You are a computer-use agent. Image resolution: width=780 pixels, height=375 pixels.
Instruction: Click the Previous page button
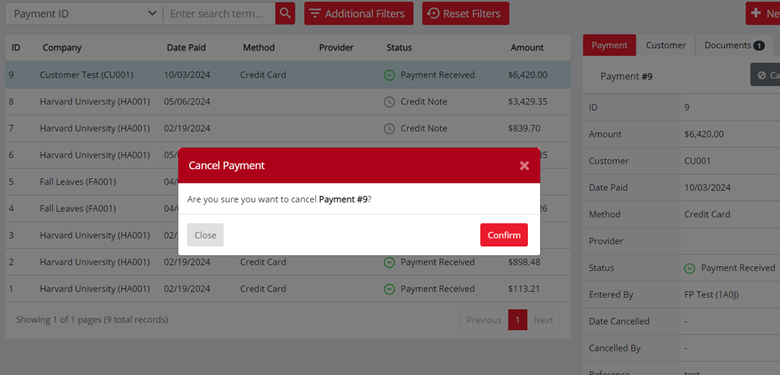click(484, 320)
